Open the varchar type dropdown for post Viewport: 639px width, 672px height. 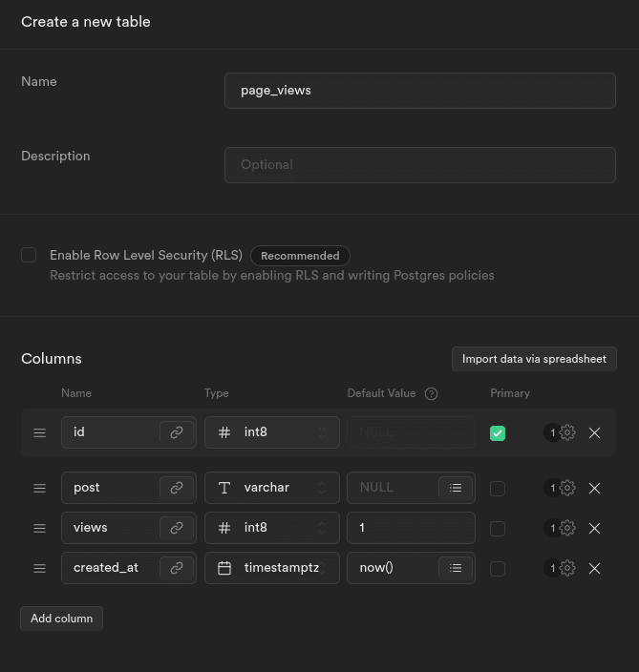pyautogui.click(x=272, y=488)
